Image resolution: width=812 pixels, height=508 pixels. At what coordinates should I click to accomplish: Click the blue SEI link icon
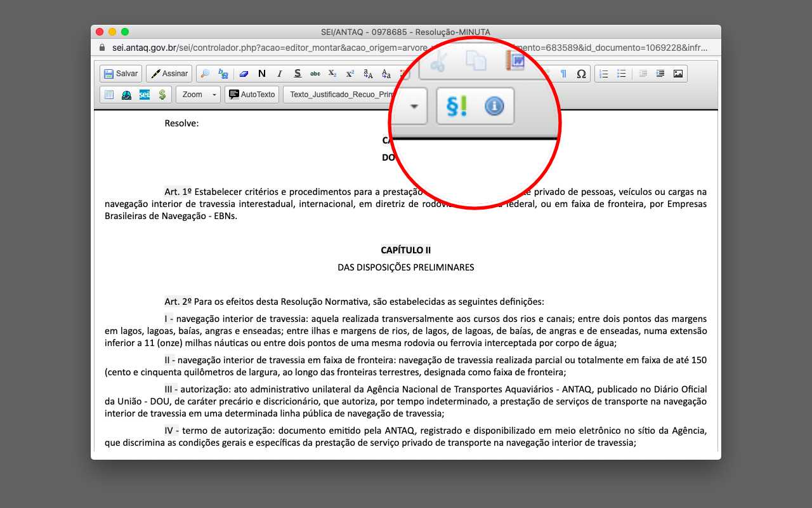pyautogui.click(x=145, y=95)
